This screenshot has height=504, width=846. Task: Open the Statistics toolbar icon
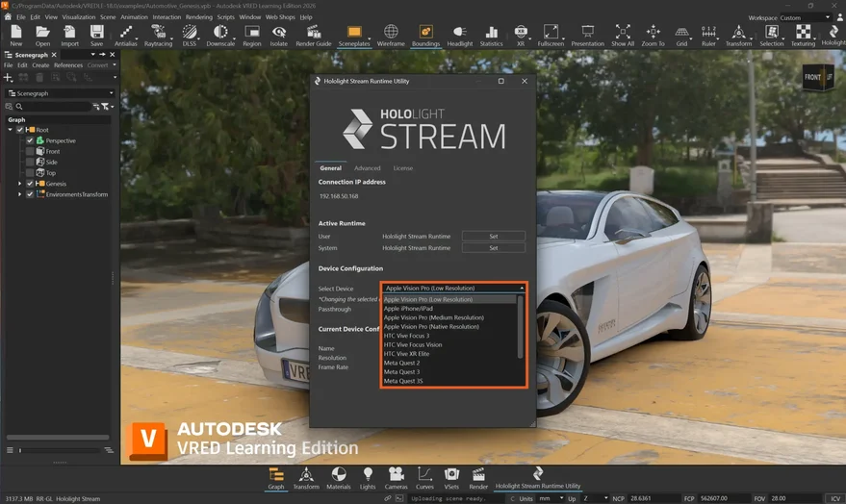[491, 36]
